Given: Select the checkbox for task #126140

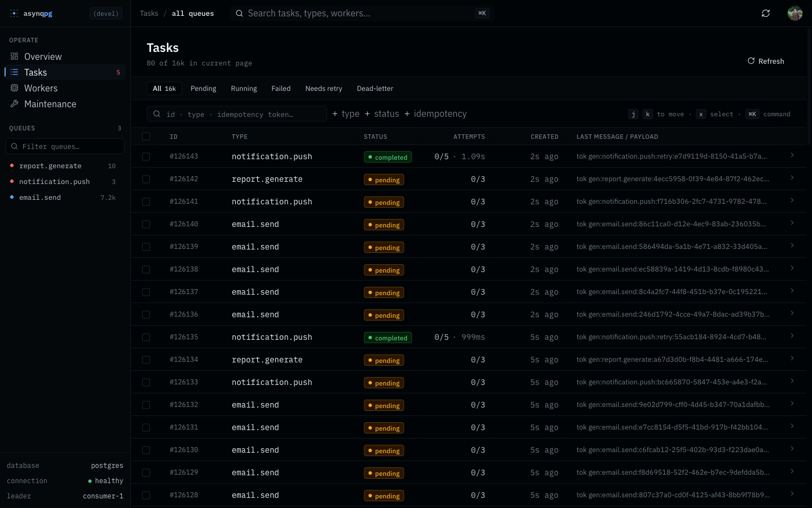Looking at the screenshot, I should click(146, 224).
